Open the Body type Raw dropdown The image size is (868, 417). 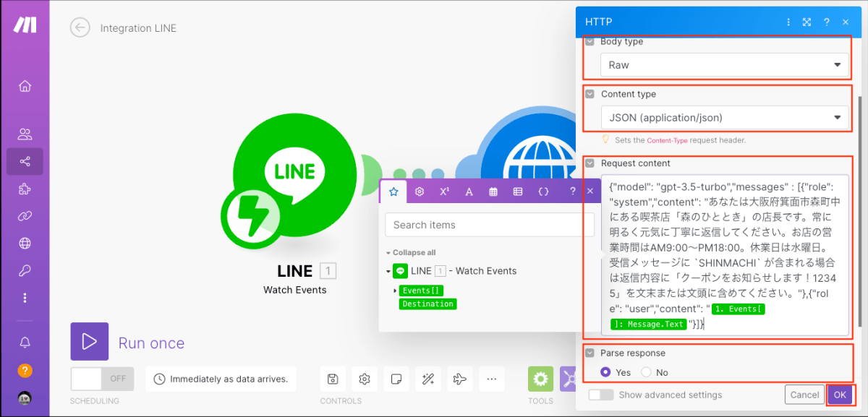(724, 65)
